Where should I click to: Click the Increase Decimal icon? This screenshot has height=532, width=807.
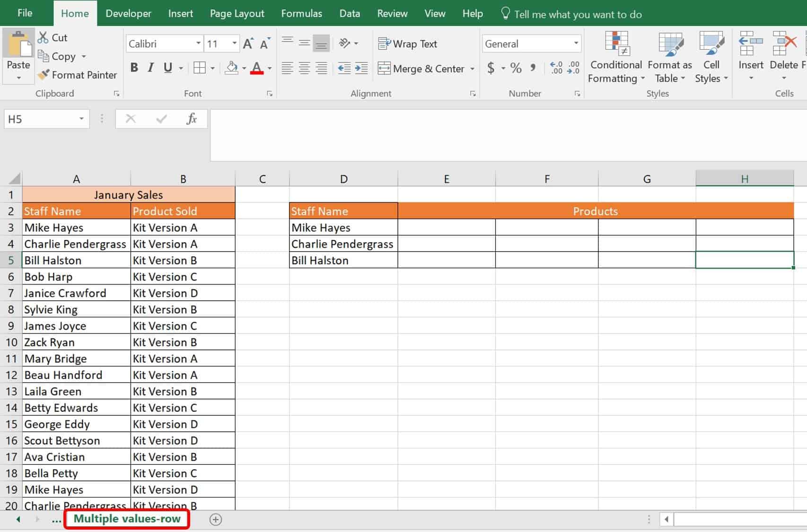(556, 68)
